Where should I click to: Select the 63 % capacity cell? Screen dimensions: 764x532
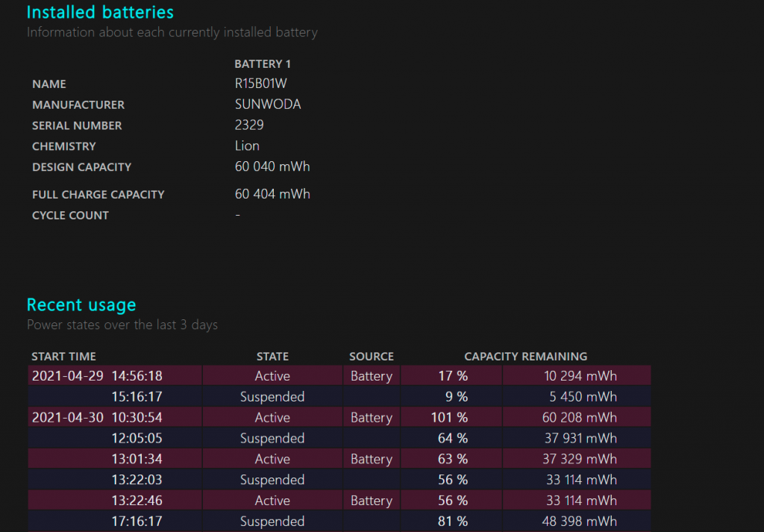tap(453, 459)
